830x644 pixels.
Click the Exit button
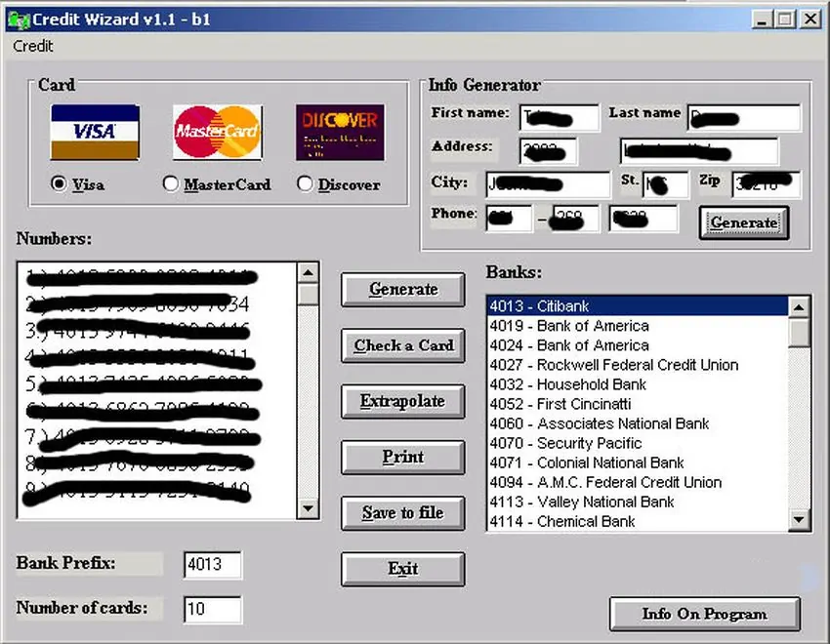pos(402,569)
